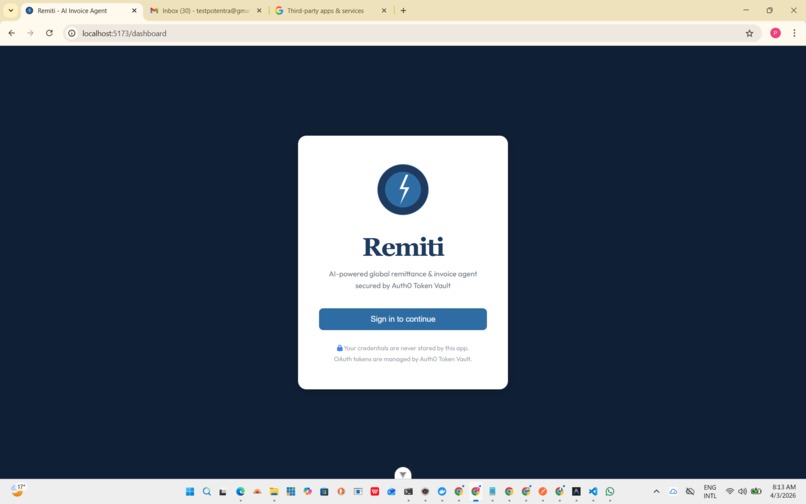Click the down-arrow circle at page bottom
Image resolution: width=806 pixels, height=504 pixels.
[x=403, y=474]
